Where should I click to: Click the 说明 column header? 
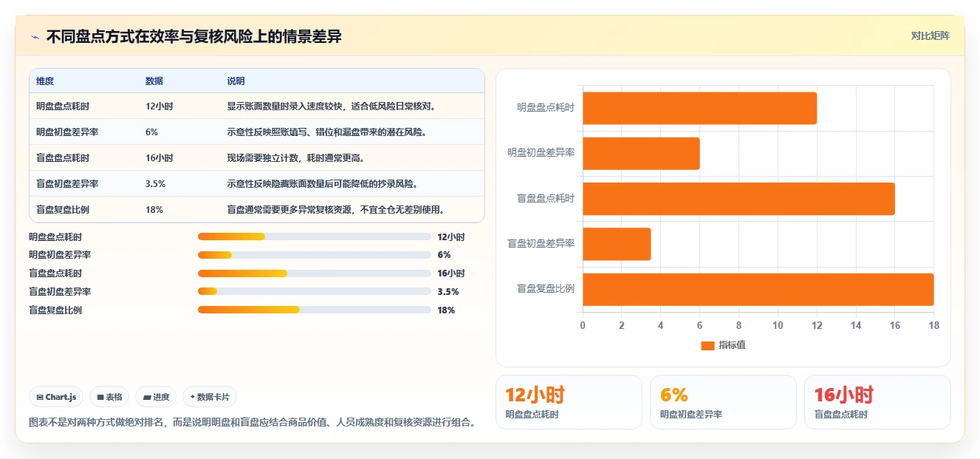236,81
